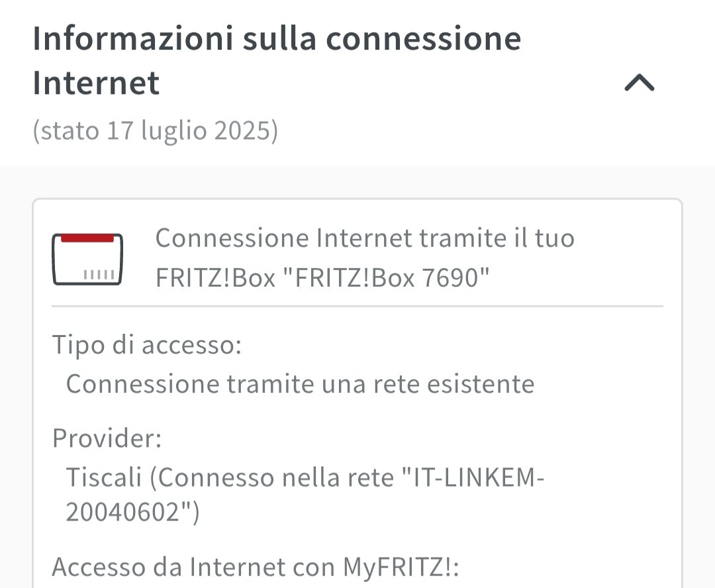Click the LED indicators on the router icon
Screen dimensions: 715x588
100,274
